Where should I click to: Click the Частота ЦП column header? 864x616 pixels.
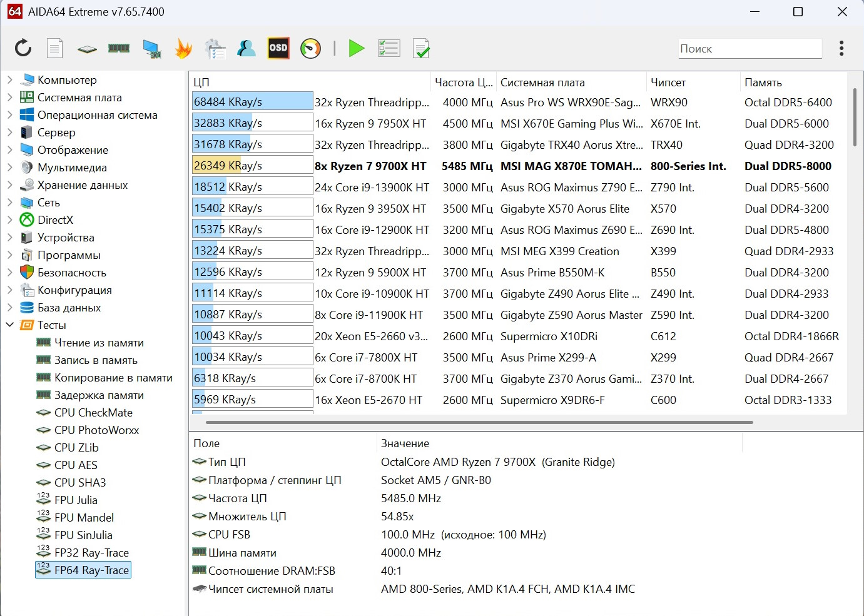[x=463, y=83]
